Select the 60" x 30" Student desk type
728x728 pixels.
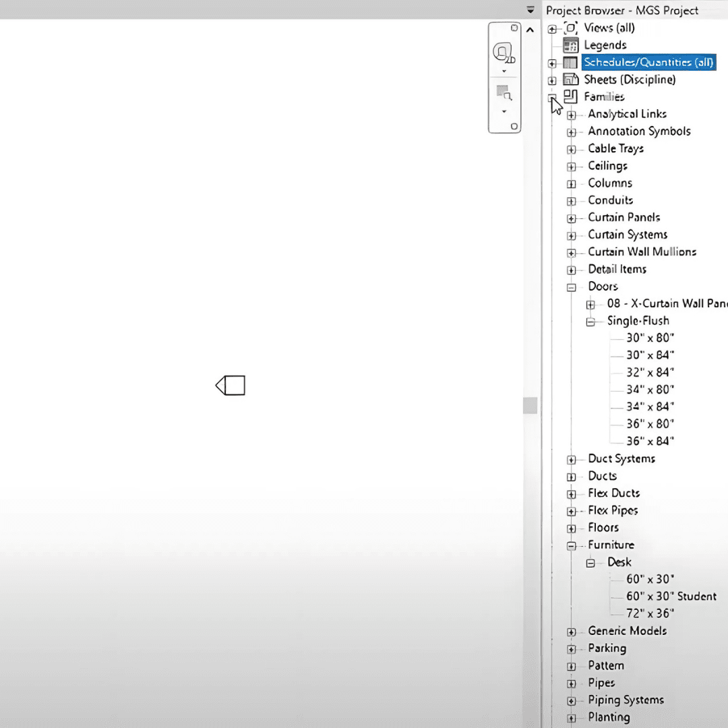click(671, 596)
